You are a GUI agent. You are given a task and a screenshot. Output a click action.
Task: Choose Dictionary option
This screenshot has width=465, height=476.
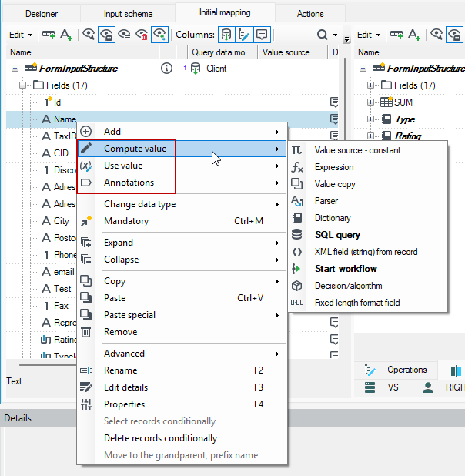coord(367,218)
